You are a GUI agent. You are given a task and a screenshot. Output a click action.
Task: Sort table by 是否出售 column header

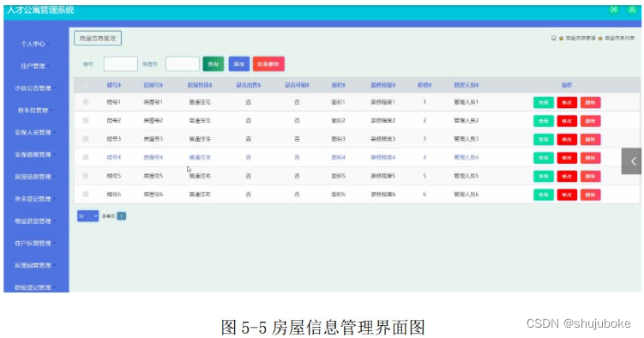pos(249,85)
